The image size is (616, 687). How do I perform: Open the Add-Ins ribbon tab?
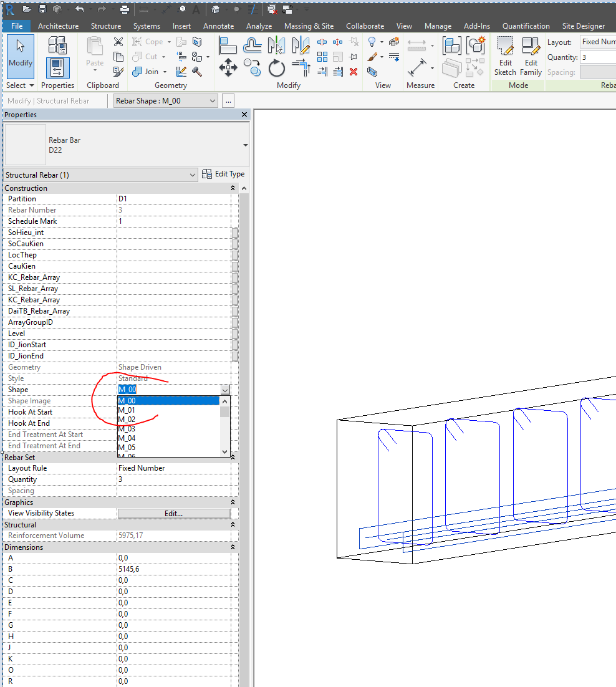[x=477, y=26]
